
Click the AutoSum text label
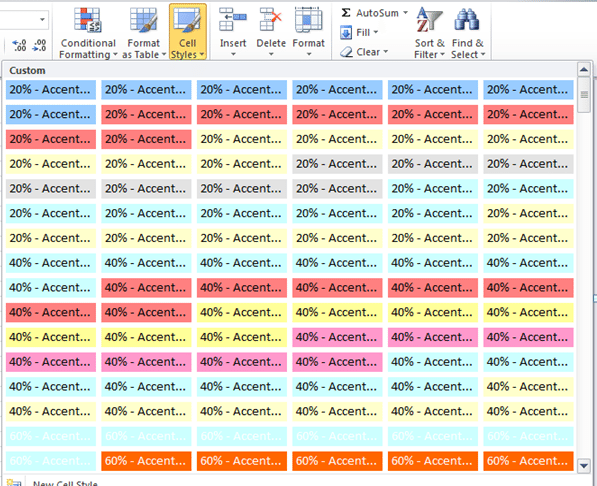click(x=377, y=13)
